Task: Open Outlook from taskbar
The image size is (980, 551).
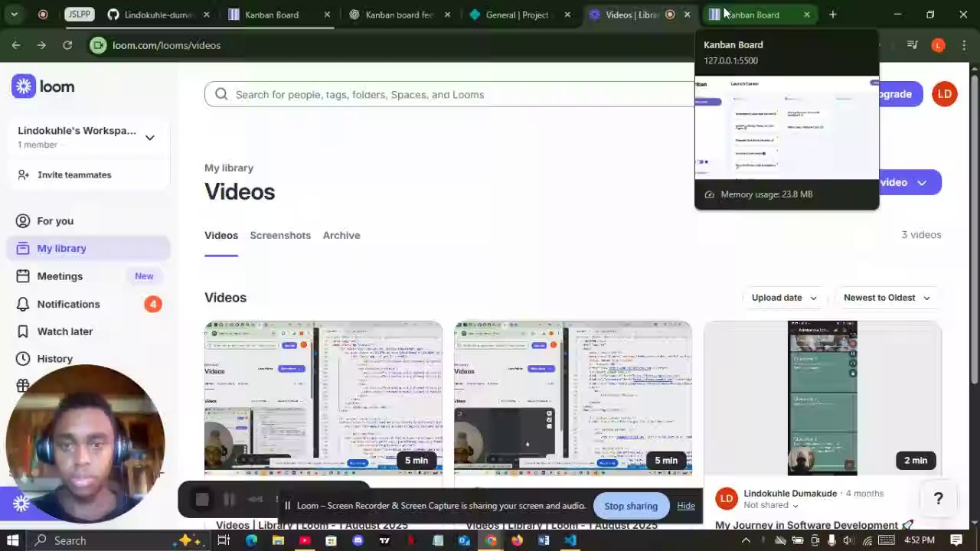Action: point(464,540)
